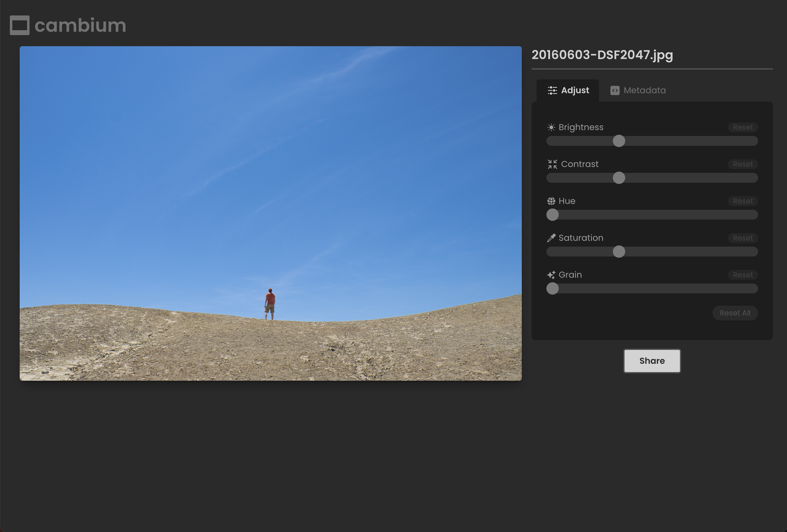Image resolution: width=787 pixels, height=532 pixels.
Task: Click the Hue slider handle
Action: 552,215
